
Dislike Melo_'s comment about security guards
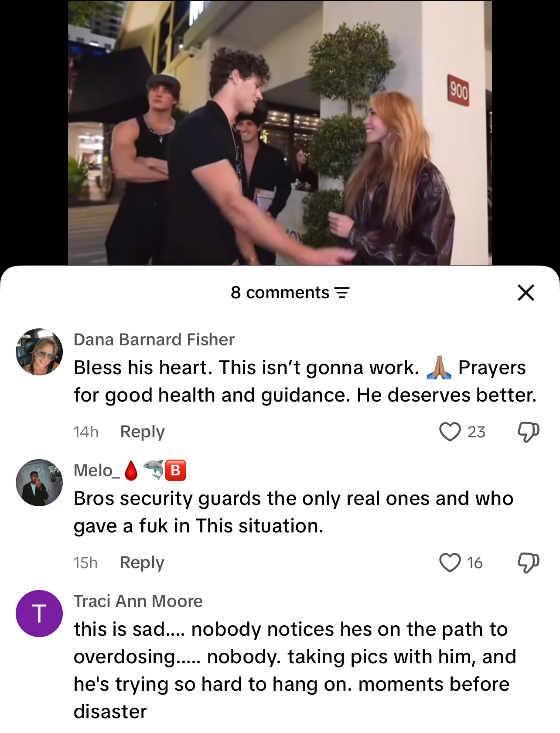(528, 563)
